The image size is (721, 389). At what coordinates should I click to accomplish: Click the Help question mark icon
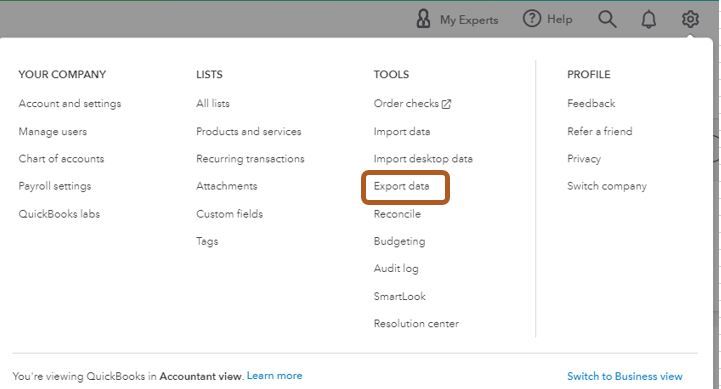(532, 19)
